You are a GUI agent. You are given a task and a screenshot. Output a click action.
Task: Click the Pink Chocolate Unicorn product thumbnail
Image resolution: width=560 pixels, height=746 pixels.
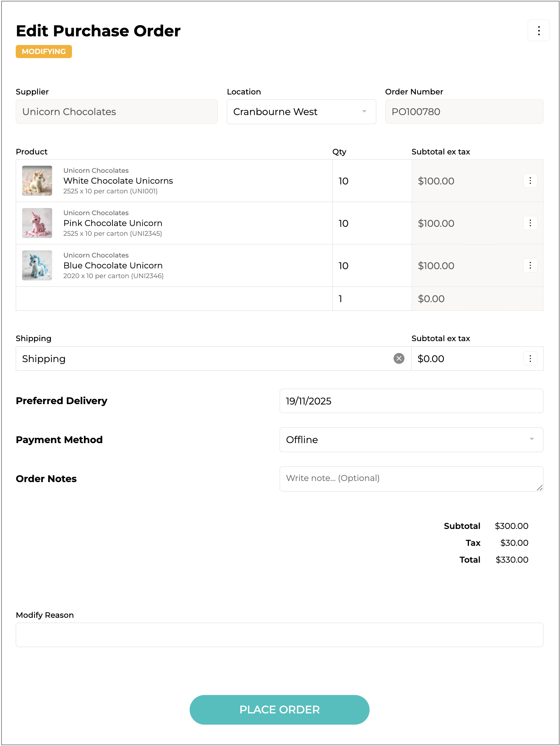(37, 223)
